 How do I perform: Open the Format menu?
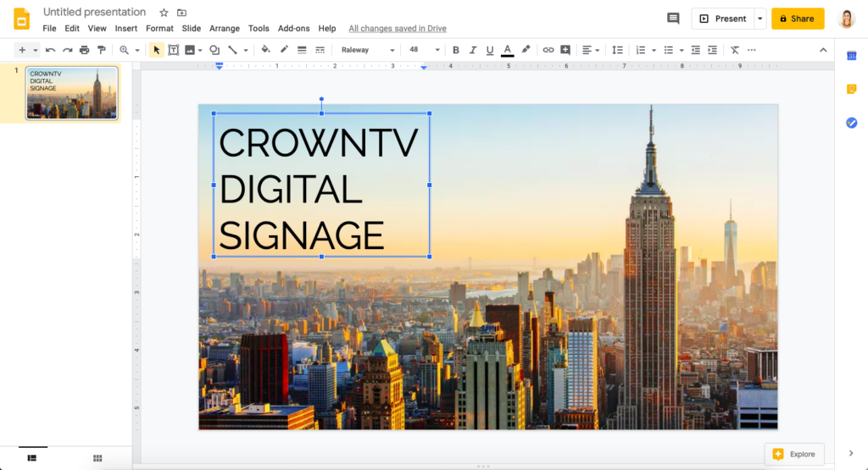point(159,28)
